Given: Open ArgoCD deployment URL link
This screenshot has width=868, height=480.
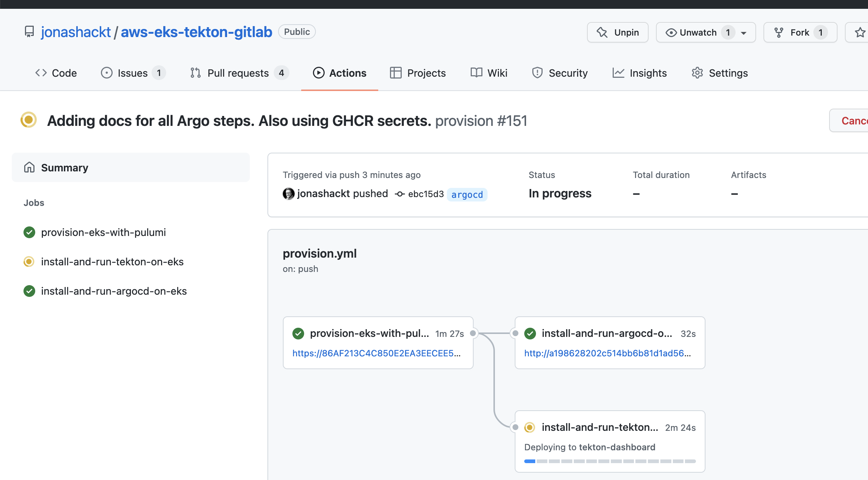Looking at the screenshot, I should [x=609, y=353].
